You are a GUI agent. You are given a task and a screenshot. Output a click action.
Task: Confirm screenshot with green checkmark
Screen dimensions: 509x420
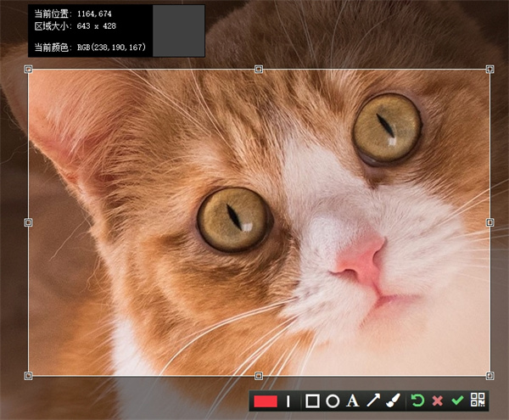pyautogui.click(x=457, y=400)
